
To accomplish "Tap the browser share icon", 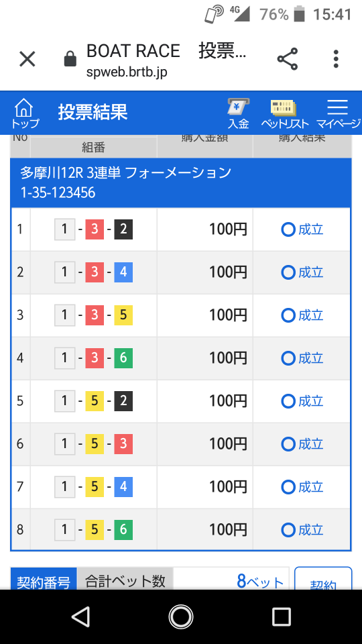I will pos(288,59).
